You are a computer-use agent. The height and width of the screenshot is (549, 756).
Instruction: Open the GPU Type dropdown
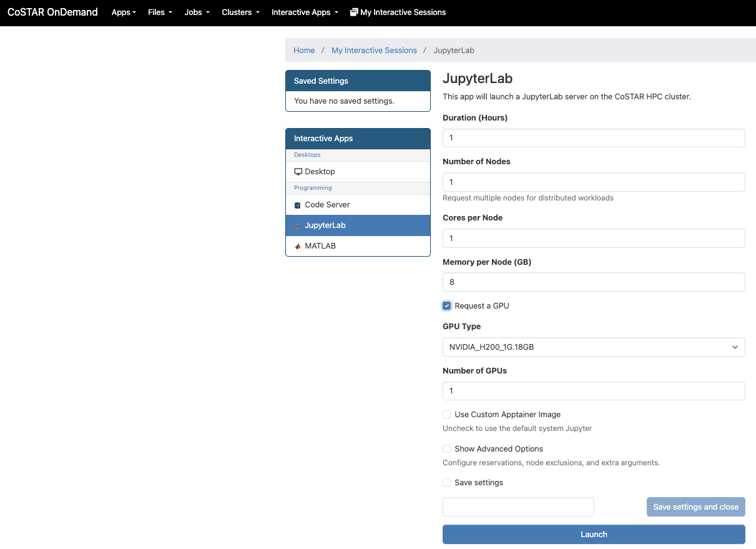594,347
